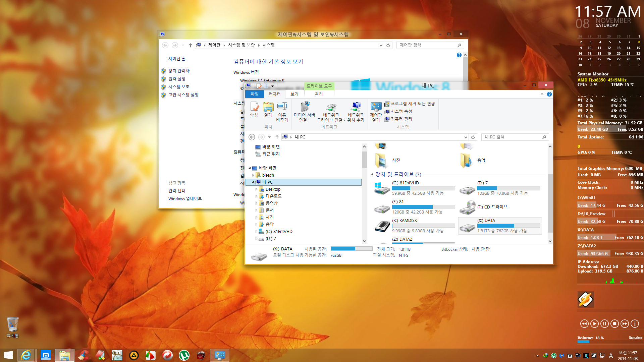
Task: Select the (C:) 81EntVHD drive
Action: [x=415, y=188]
